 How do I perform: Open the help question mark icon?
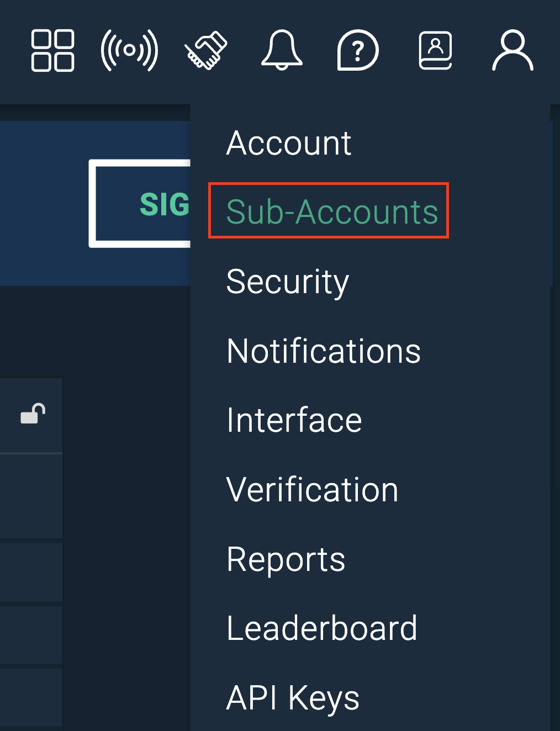[x=358, y=51]
